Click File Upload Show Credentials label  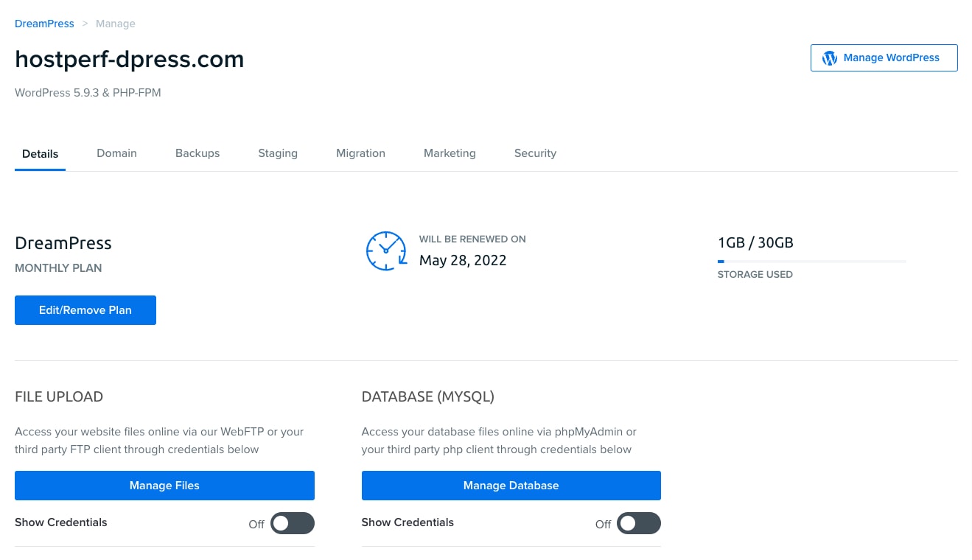[61, 522]
